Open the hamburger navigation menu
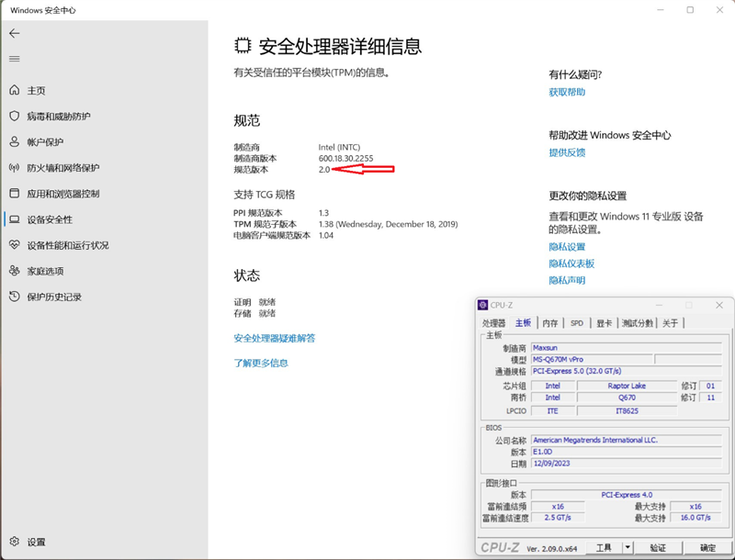Viewport: 735px width, 560px height. tap(15, 59)
